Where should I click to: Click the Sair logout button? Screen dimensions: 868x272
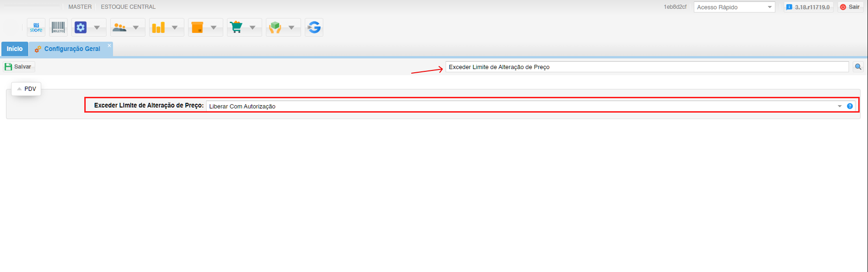850,7
